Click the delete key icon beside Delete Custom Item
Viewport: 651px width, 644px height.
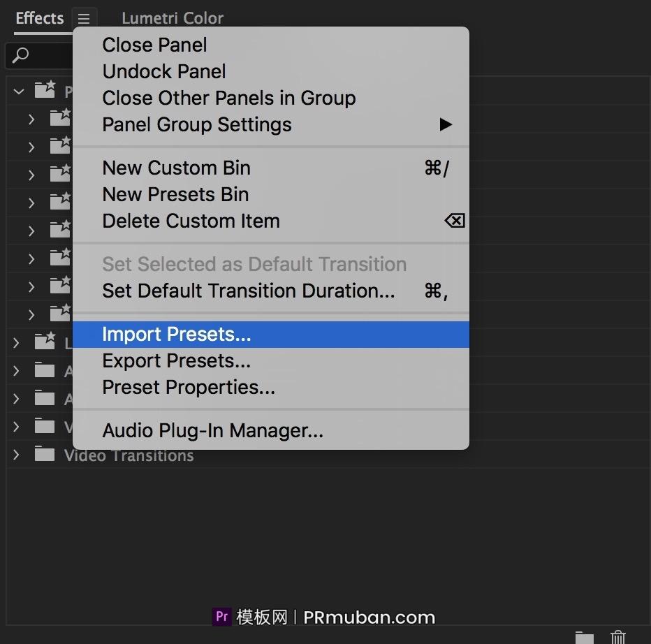[454, 221]
